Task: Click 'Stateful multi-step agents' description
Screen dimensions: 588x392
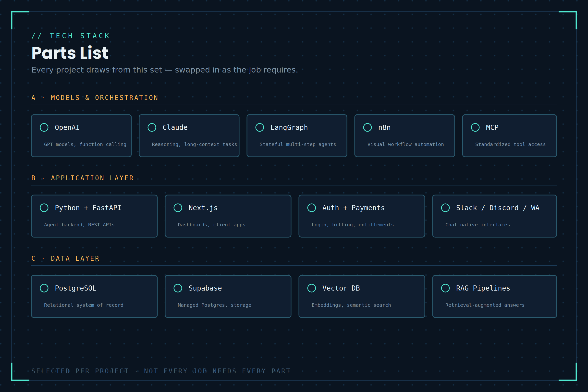Action: point(298,144)
